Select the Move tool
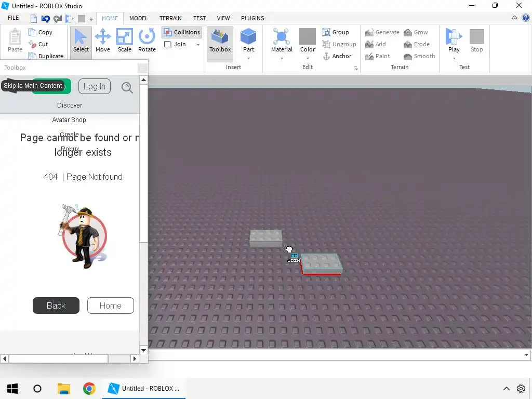Viewport: 532px width, 399px height. click(103, 41)
